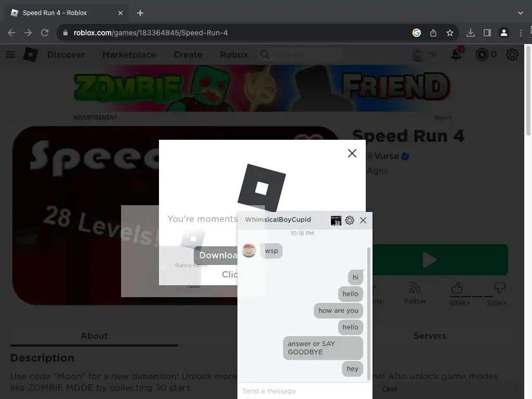The height and width of the screenshot is (399, 532).
Task: Switch to the Servers tab
Action: coord(430,336)
